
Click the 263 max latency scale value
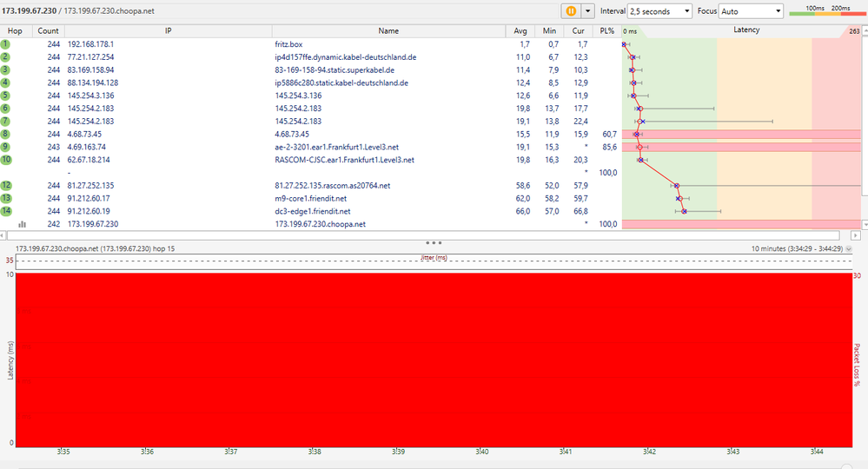tap(855, 31)
